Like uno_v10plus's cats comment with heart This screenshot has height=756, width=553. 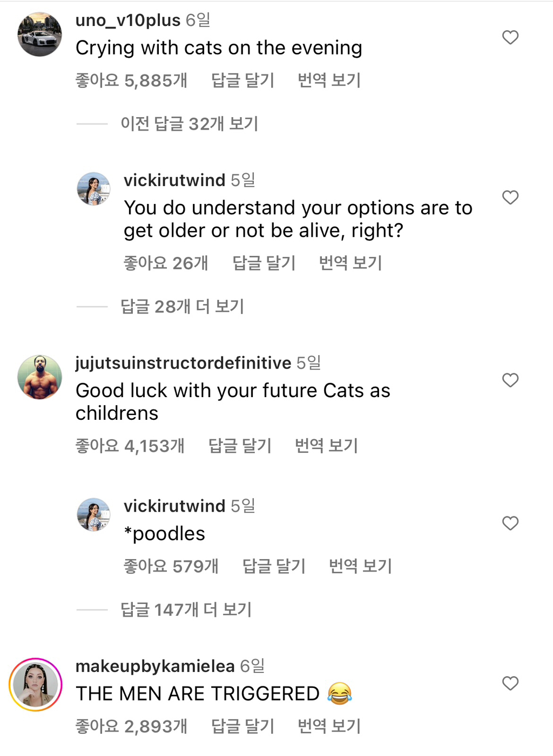tap(510, 37)
